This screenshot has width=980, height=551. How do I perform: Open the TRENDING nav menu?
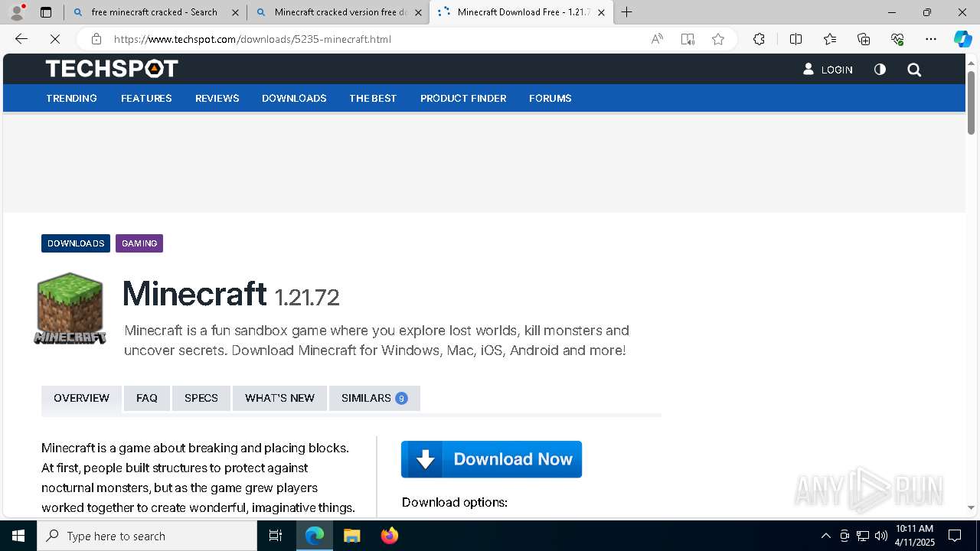(x=71, y=98)
